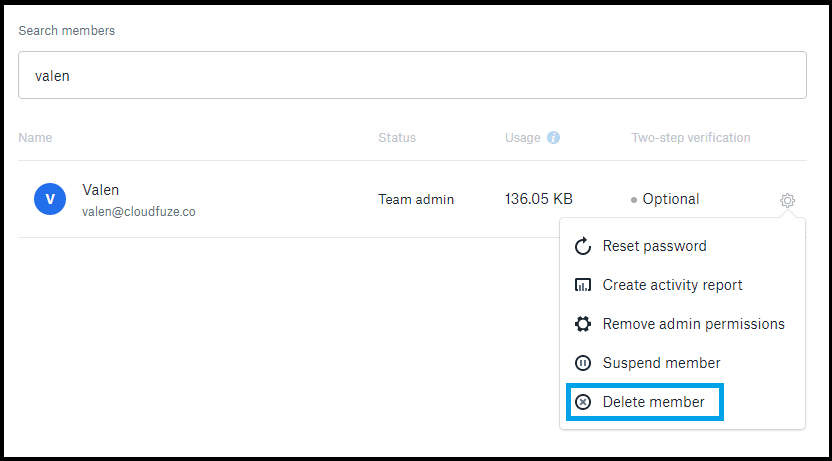Click the gear icon for Valen

coord(787,200)
